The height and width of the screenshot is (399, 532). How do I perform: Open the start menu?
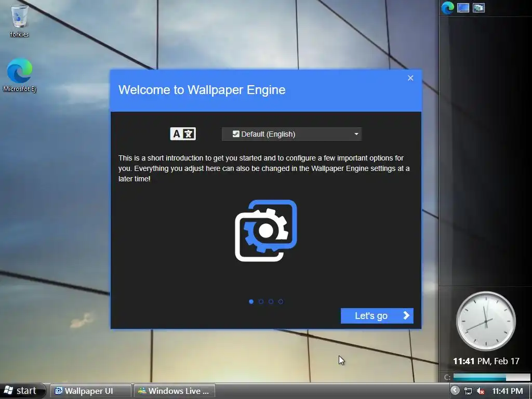point(22,391)
